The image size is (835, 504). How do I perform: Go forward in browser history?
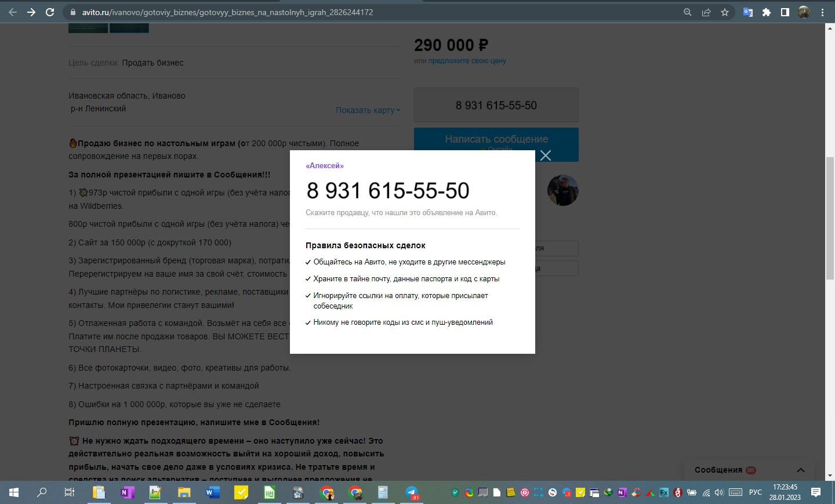click(x=31, y=12)
